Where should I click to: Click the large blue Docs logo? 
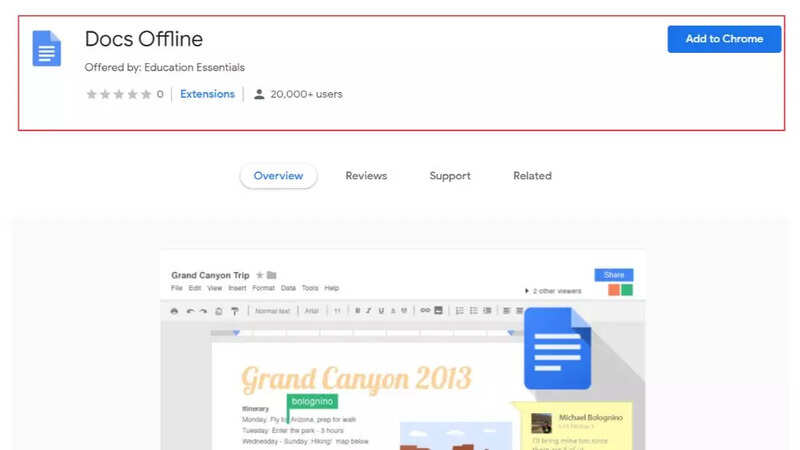tap(557, 348)
